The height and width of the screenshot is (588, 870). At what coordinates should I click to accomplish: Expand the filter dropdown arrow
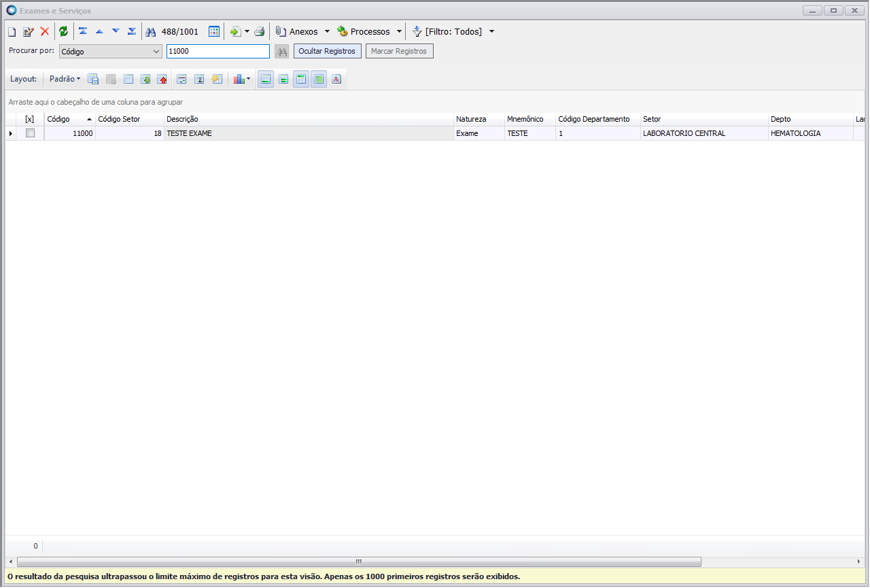click(491, 32)
